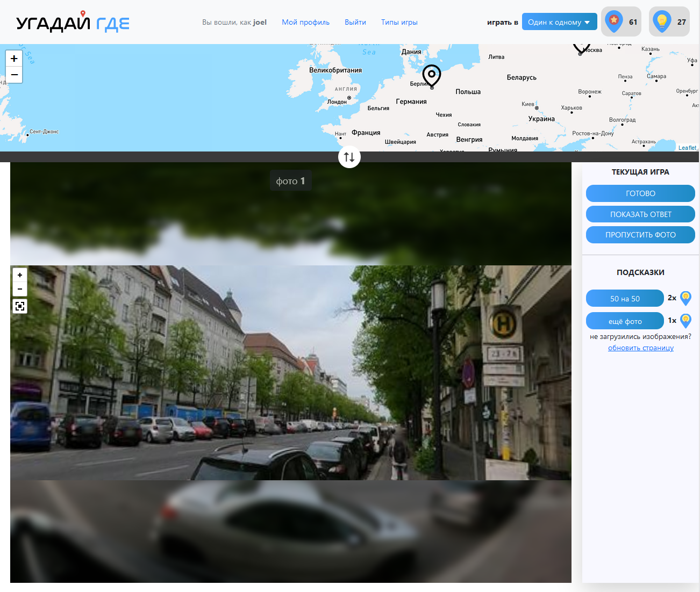Click the hint icon next to 2x

[685, 298]
